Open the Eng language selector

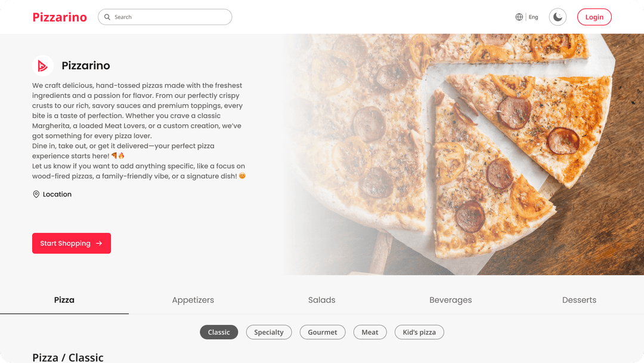coord(533,17)
